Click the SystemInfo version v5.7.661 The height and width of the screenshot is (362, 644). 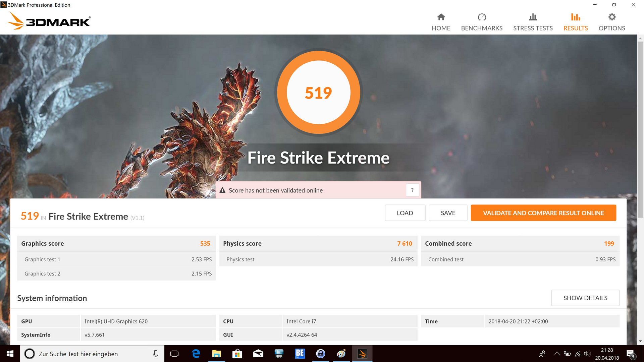(95, 335)
